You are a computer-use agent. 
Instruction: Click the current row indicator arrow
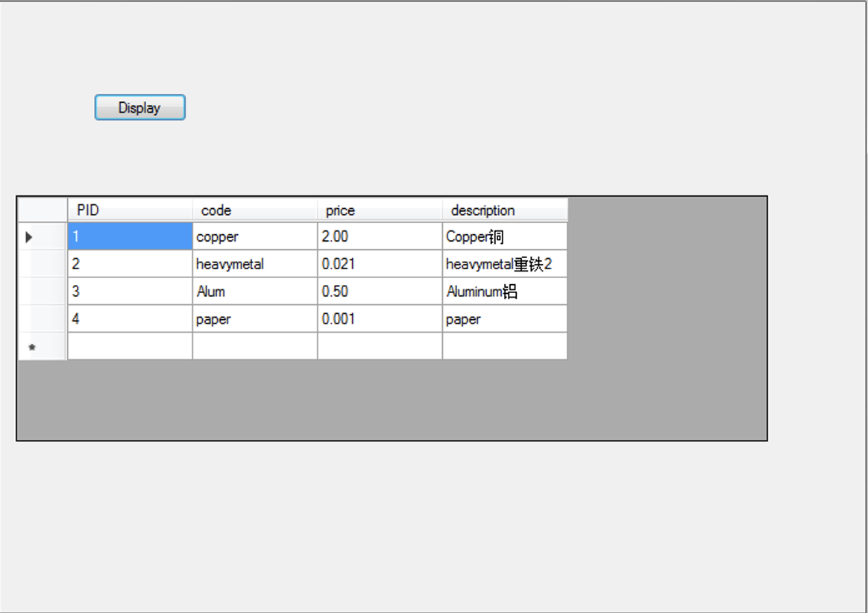[30, 236]
